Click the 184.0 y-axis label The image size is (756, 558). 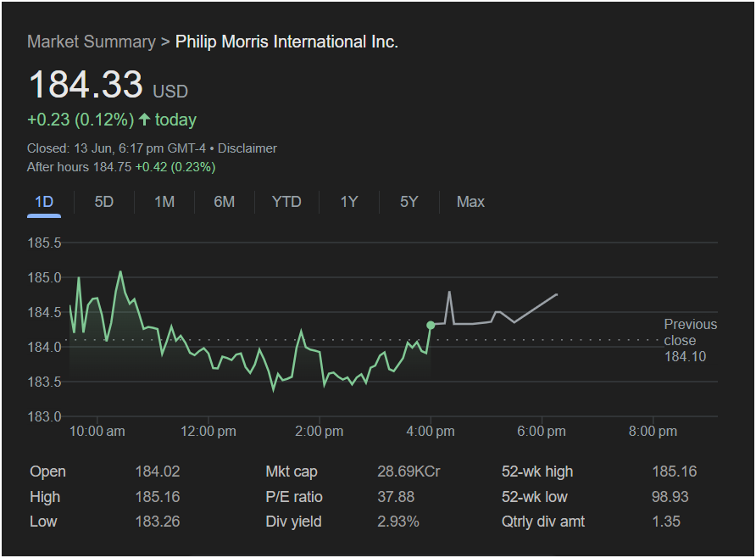[x=44, y=347]
